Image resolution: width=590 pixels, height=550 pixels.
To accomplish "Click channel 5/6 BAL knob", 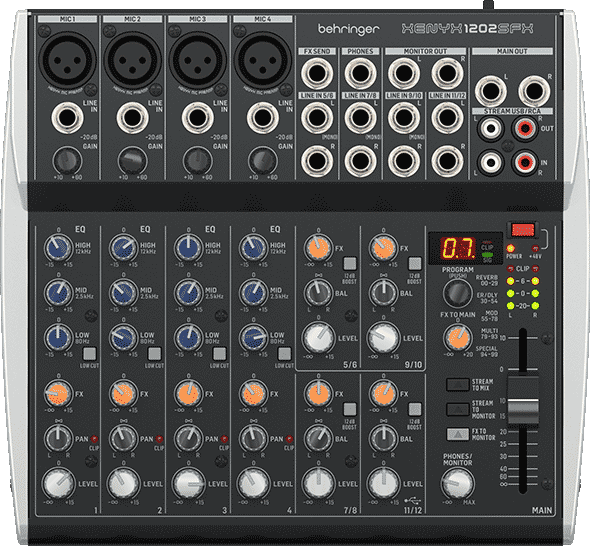I will pyautogui.click(x=318, y=293).
